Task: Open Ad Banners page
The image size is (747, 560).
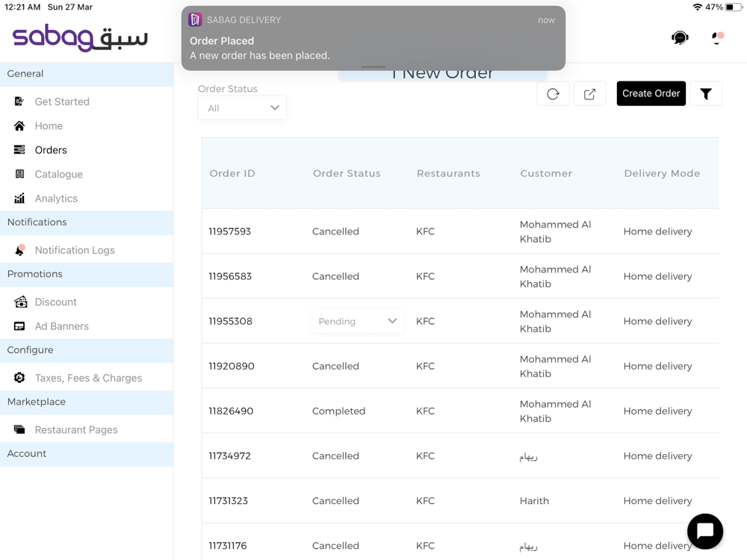Action: click(x=61, y=326)
